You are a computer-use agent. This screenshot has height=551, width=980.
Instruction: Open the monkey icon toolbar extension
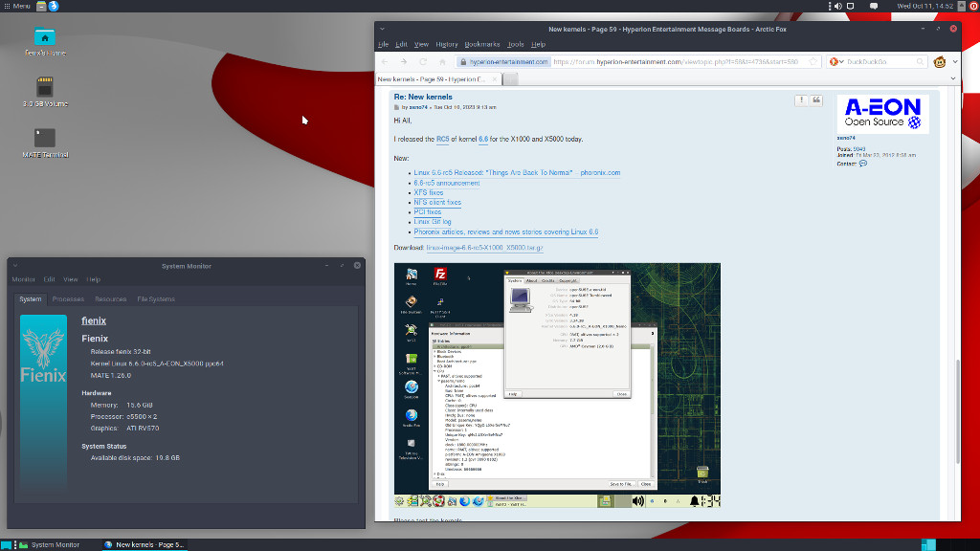coord(940,62)
